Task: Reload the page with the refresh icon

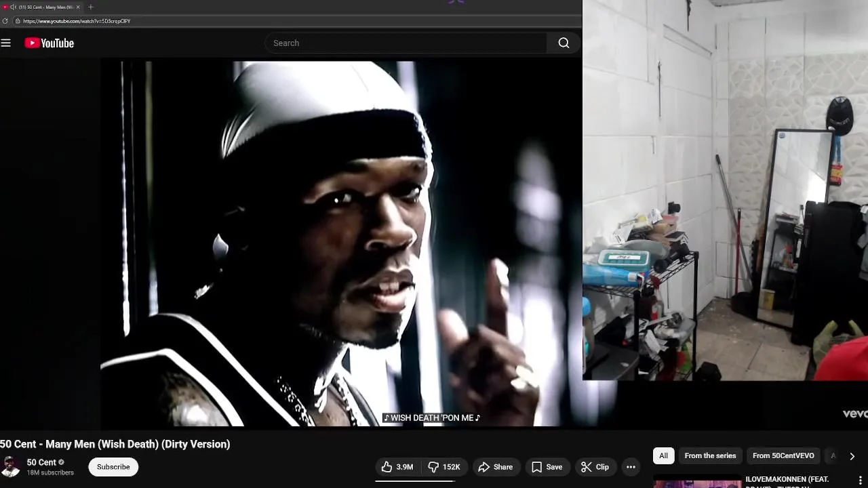Action: (5, 21)
